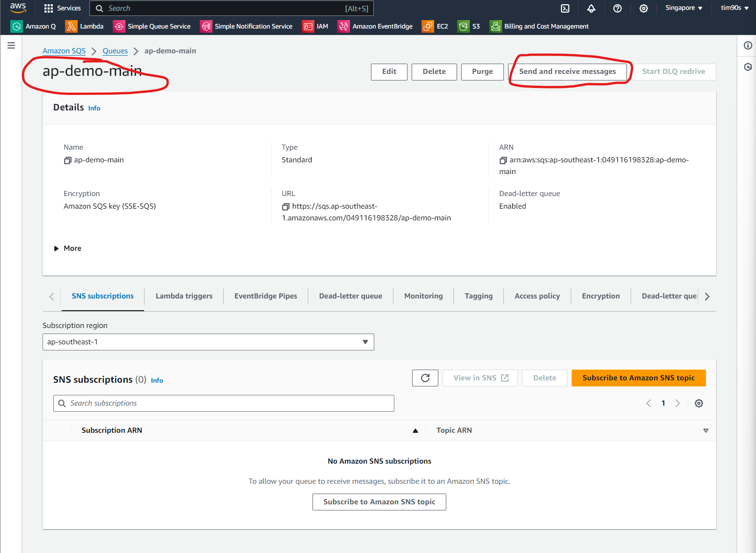The image size is (756, 553).
Task: Open the SNS subscriptions Info link
Action: [x=157, y=380]
